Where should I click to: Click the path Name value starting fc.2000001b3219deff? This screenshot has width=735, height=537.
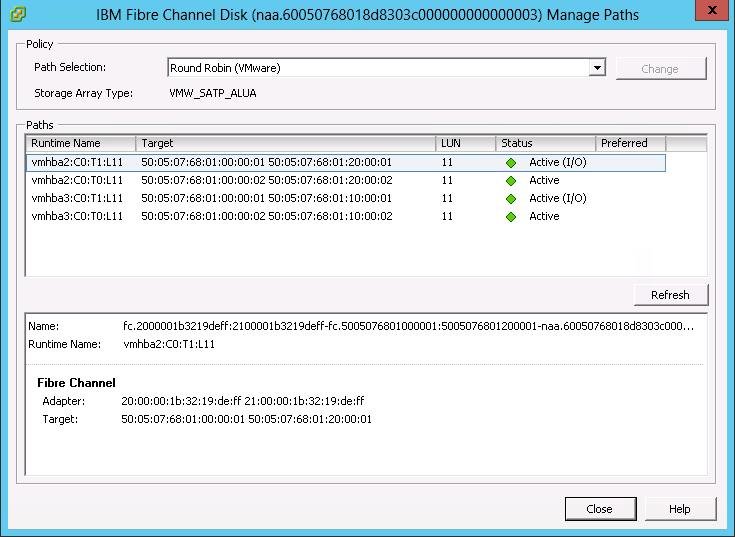coord(408,326)
